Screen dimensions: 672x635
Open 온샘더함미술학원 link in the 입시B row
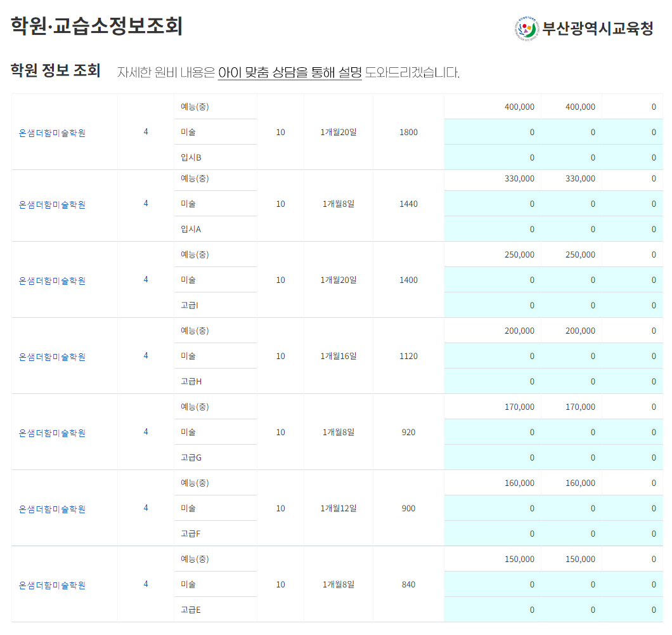pyautogui.click(x=52, y=133)
